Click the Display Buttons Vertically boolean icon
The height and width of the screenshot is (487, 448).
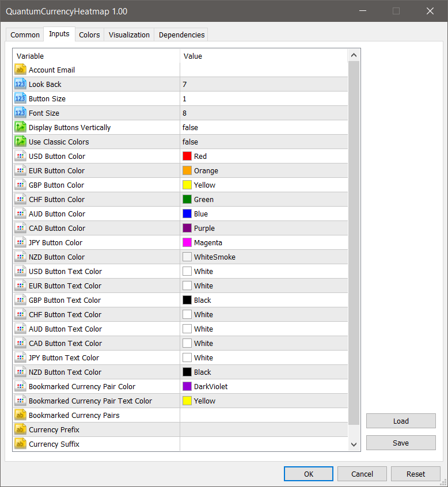pyautogui.click(x=20, y=127)
